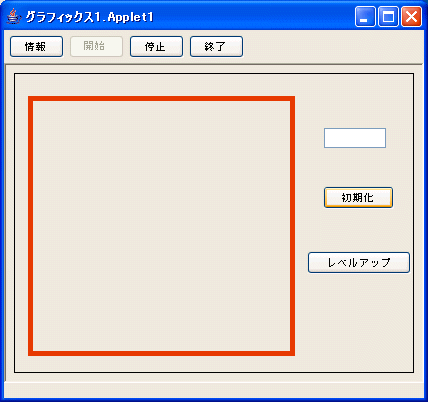
Task: Click the left edge of red frame
Action: pyautogui.click(x=30, y=226)
